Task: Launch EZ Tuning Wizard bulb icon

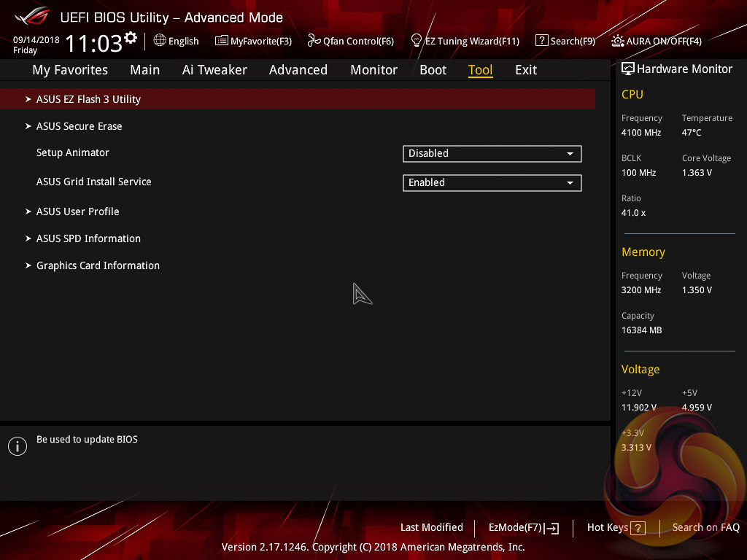Action: (417, 40)
